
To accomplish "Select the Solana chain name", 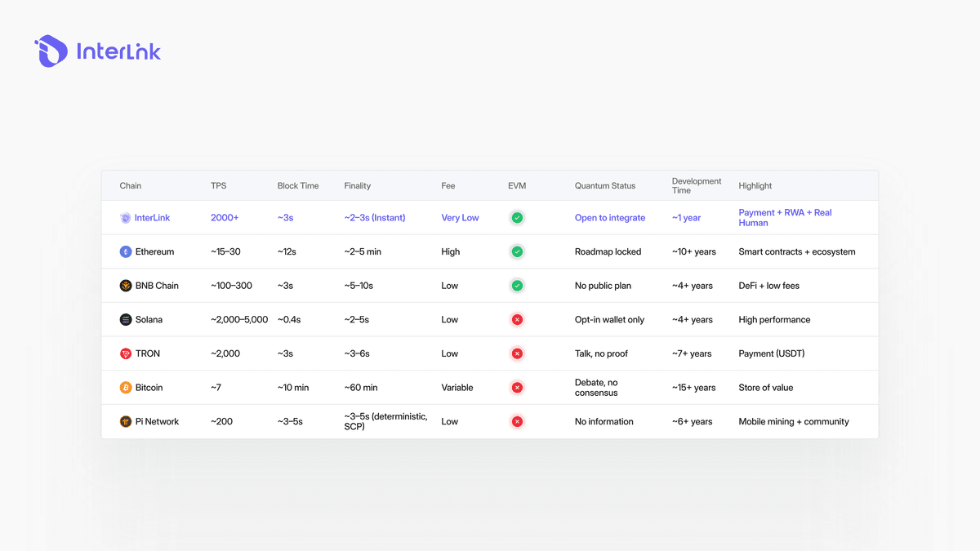I will coord(149,320).
